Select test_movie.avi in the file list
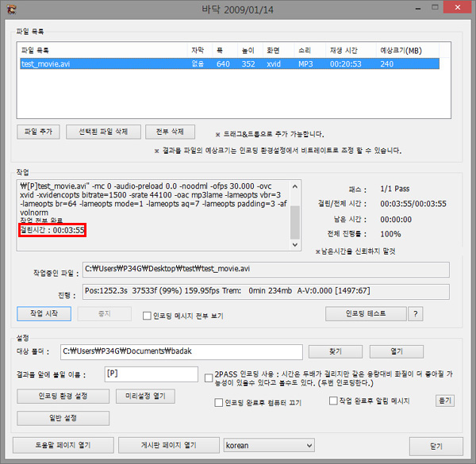The height and width of the screenshot is (464, 476). click(44, 63)
